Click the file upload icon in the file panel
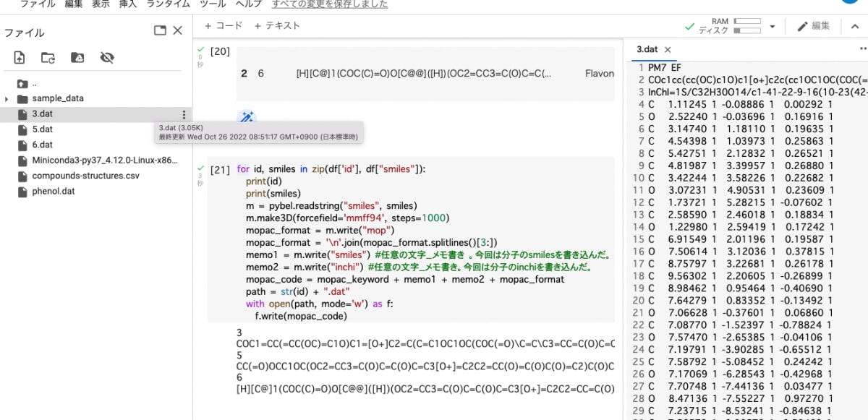868x420 pixels. 18,57
